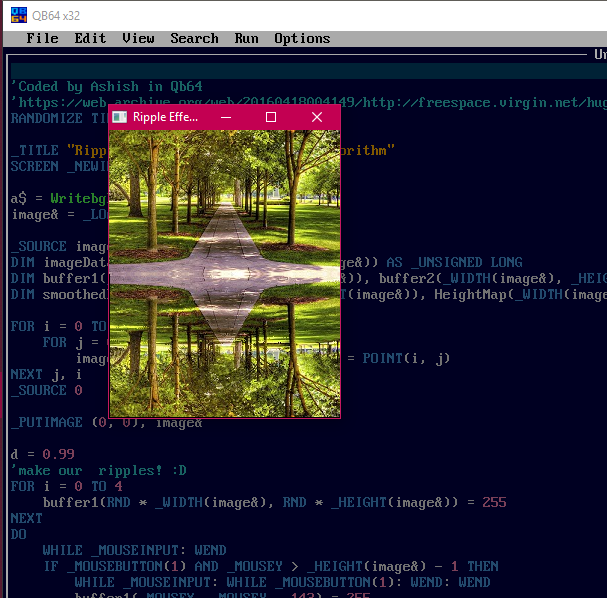Open the Run menu

coord(246,38)
